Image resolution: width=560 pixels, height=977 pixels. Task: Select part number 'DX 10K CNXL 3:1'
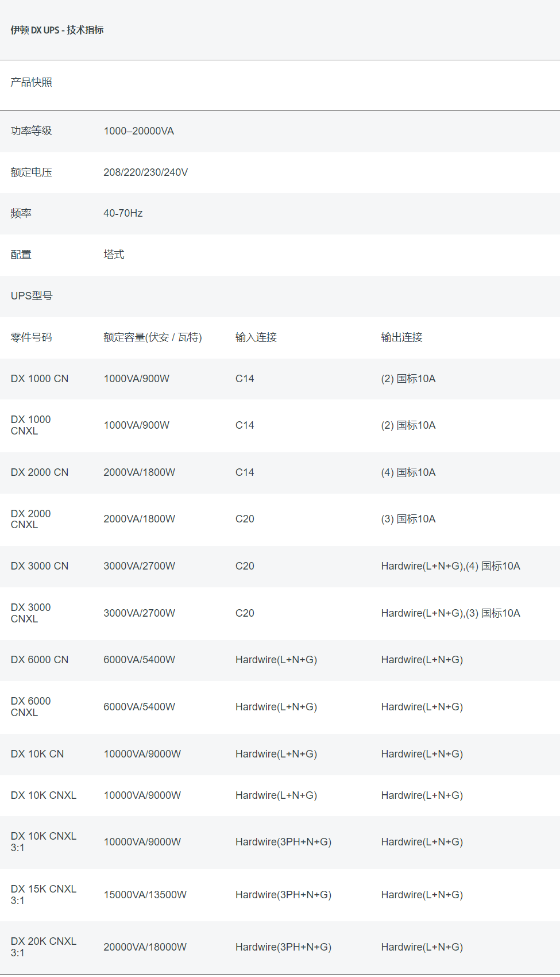tap(44, 842)
